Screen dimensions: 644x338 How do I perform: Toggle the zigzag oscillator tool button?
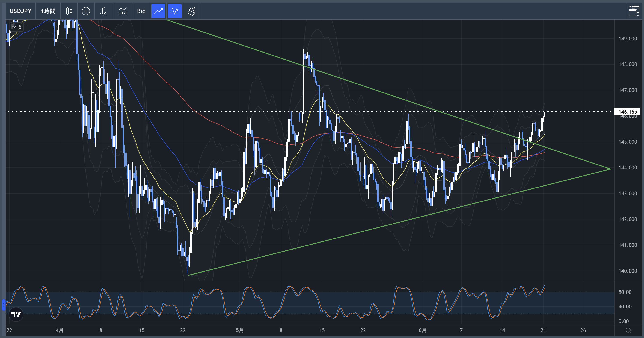[175, 11]
